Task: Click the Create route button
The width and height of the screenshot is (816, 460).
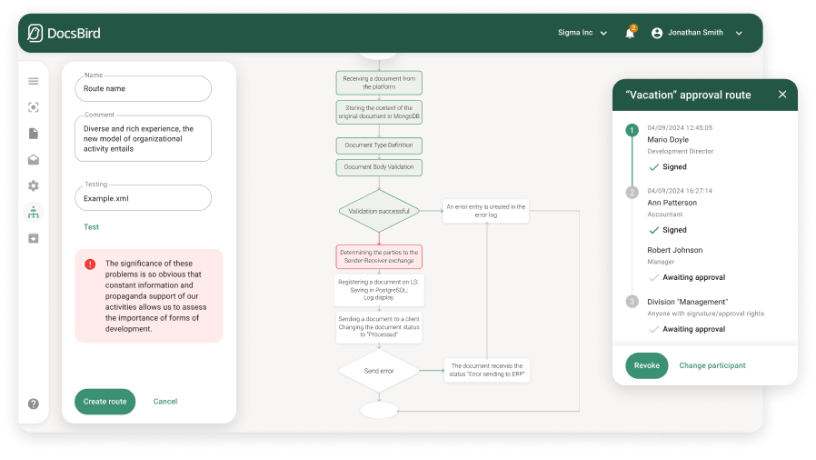Action: 105,401
